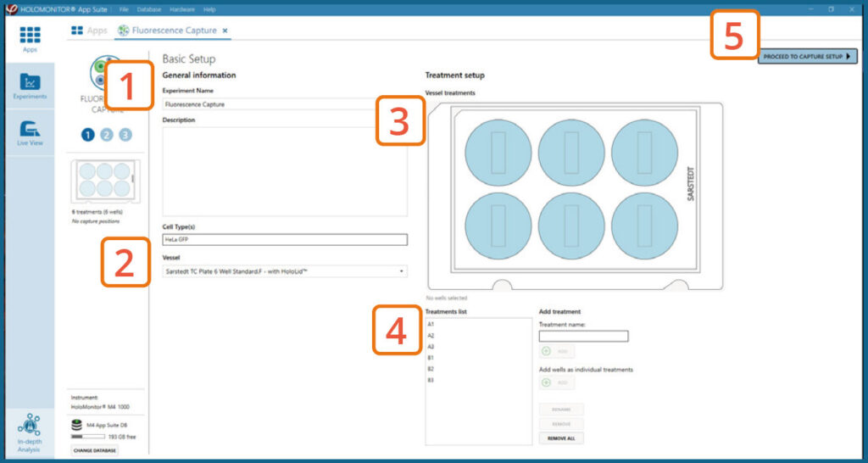Click the Cell Type(s) field
Image resolution: width=868 pixels, height=463 pixels.
coord(285,239)
